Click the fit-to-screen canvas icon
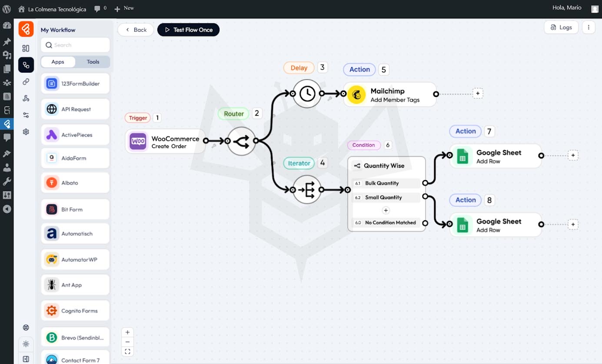 tap(127, 352)
